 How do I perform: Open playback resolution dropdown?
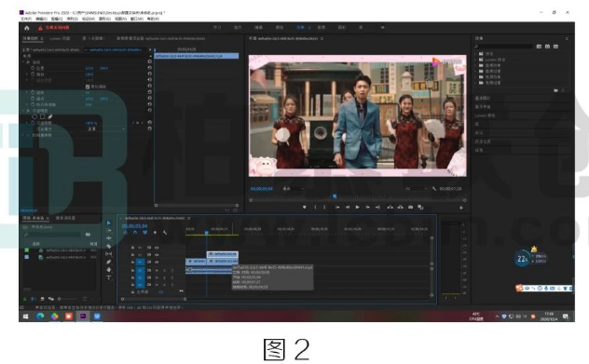point(417,189)
